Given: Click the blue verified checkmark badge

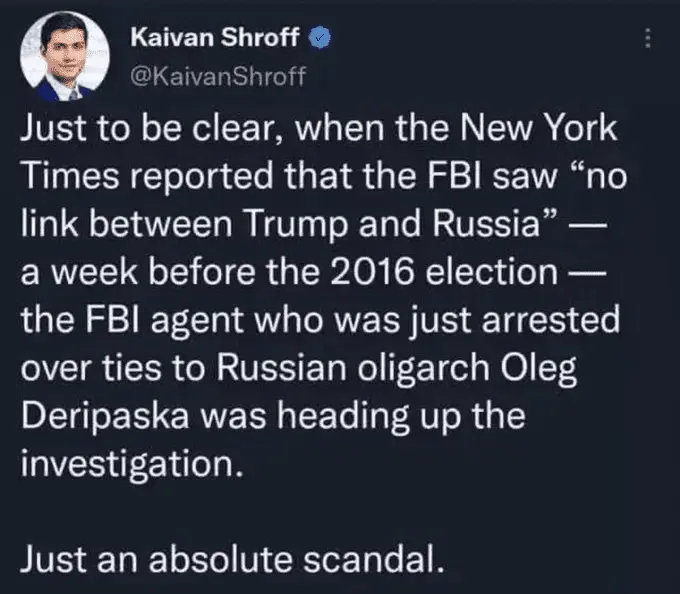Looking at the screenshot, I should pos(315,41).
